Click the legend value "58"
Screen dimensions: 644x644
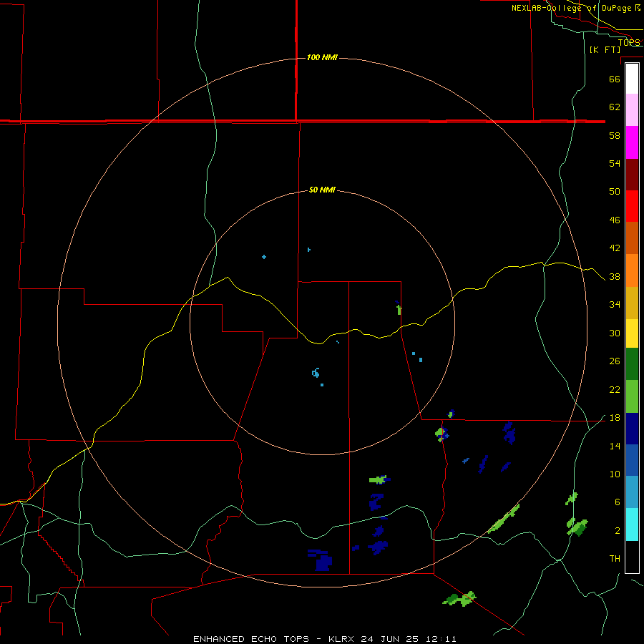(x=615, y=135)
